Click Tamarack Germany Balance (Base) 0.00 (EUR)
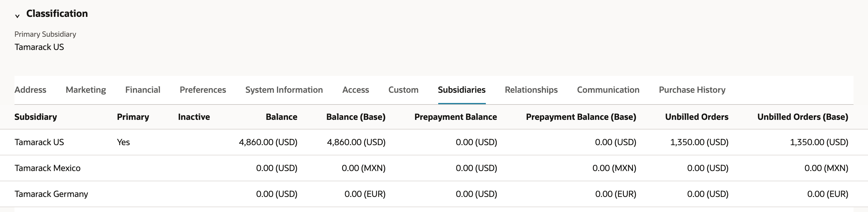 365,194
